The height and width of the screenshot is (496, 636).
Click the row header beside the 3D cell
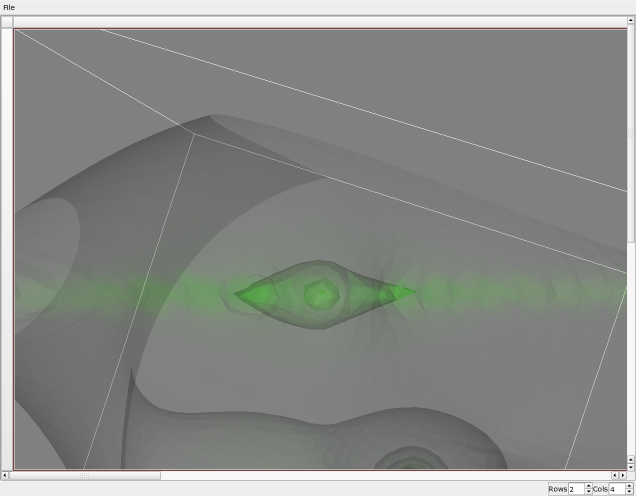[x=7, y=249]
